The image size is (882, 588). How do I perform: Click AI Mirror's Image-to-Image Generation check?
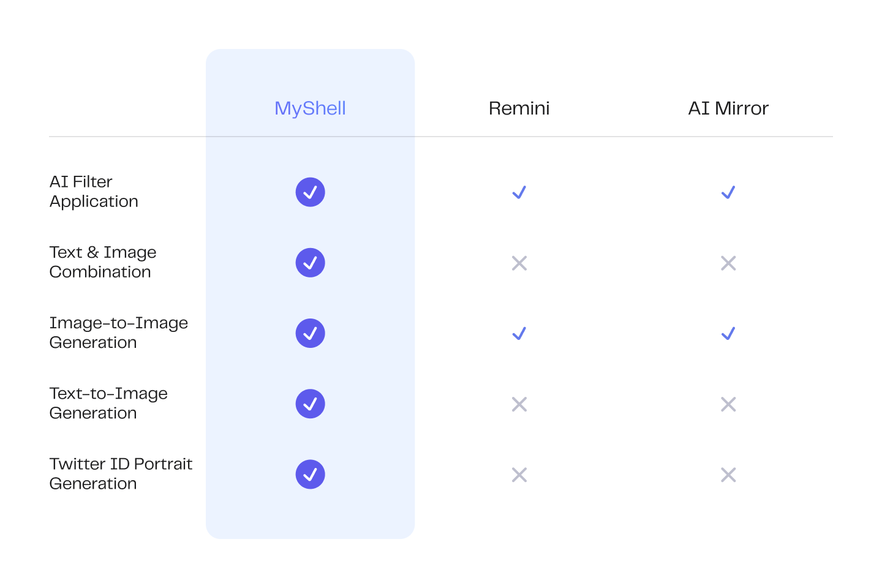728,333
